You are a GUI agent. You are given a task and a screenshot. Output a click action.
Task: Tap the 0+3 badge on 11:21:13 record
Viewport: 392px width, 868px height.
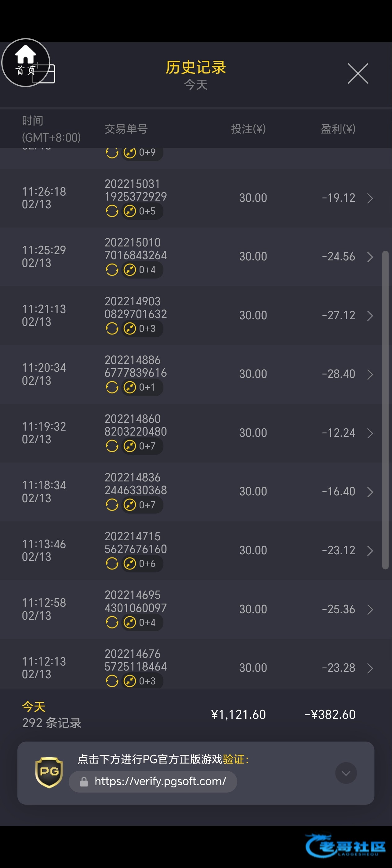142,329
